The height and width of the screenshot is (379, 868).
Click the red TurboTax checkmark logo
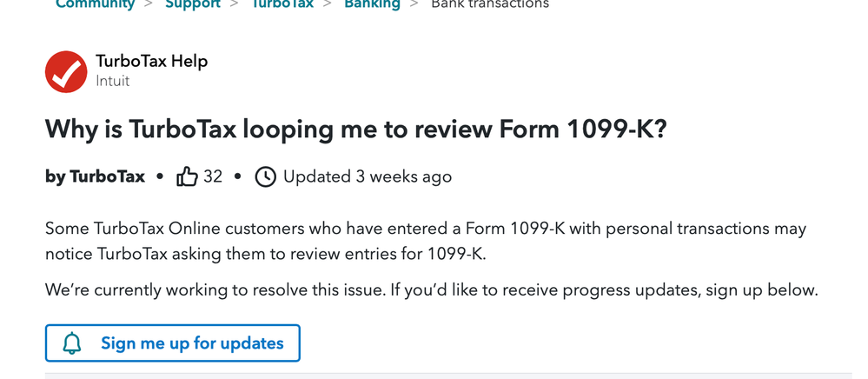(66, 72)
